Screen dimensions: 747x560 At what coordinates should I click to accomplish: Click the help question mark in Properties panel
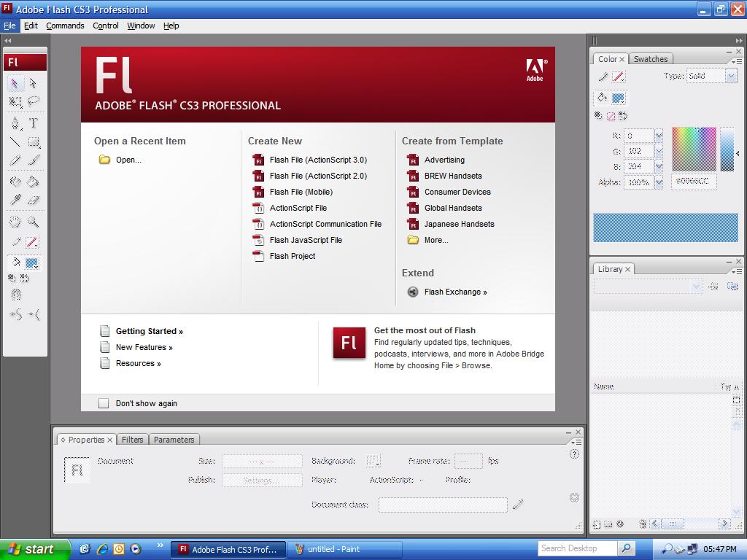(x=574, y=454)
